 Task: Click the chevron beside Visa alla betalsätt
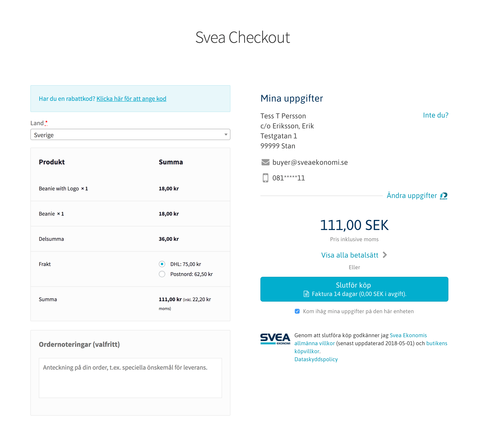(385, 255)
